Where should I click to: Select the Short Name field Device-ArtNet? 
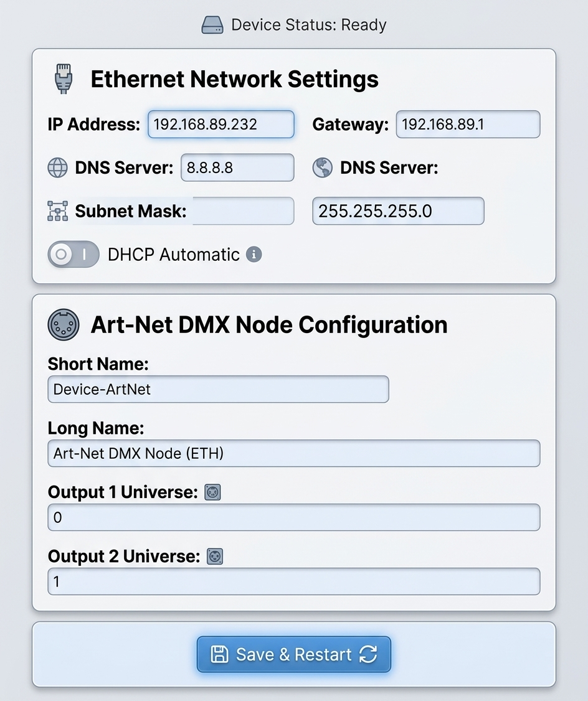(218, 389)
